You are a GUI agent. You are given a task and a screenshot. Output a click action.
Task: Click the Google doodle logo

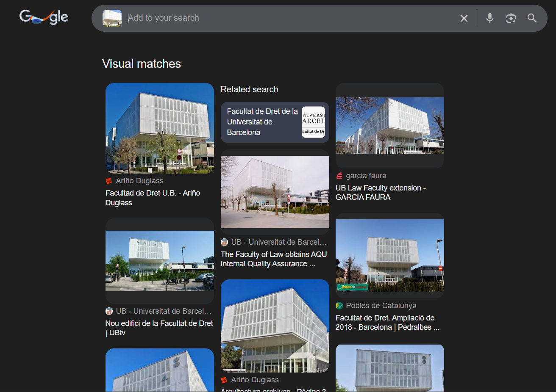tap(44, 17)
